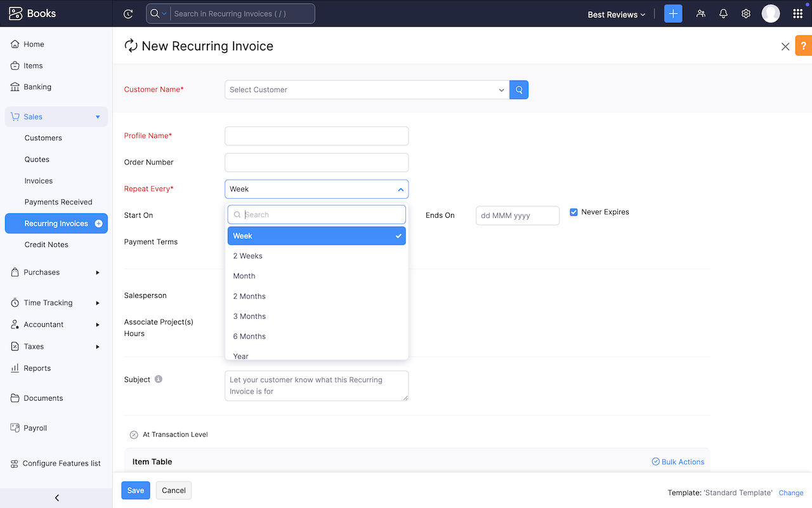Open the settings gear in top bar

coord(746,13)
